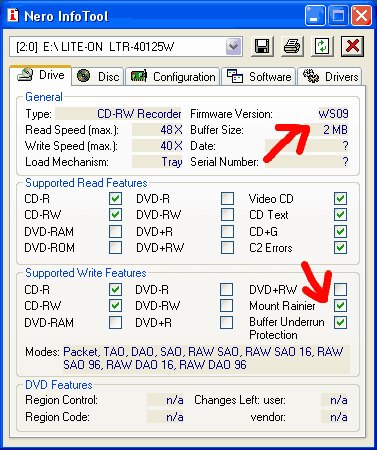Open the drive selection dropdown arrow
Screen dimensions: 377x450
tap(233, 46)
